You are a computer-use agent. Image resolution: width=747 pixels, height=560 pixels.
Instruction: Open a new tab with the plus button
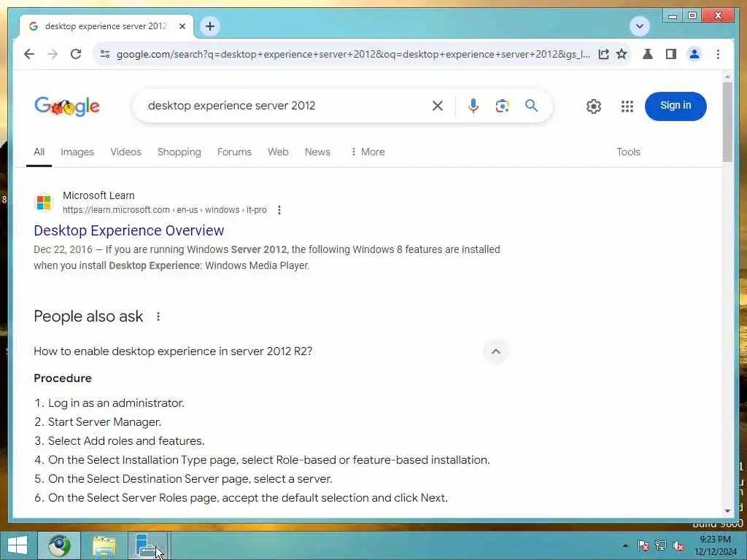210,26
